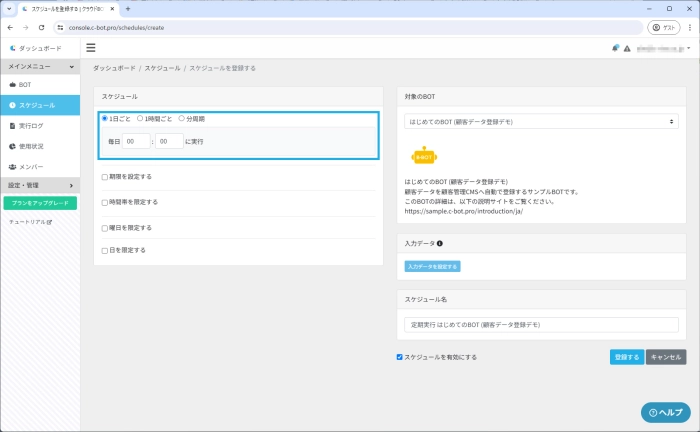Reload the page with browser refresh icon

[40, 27]
